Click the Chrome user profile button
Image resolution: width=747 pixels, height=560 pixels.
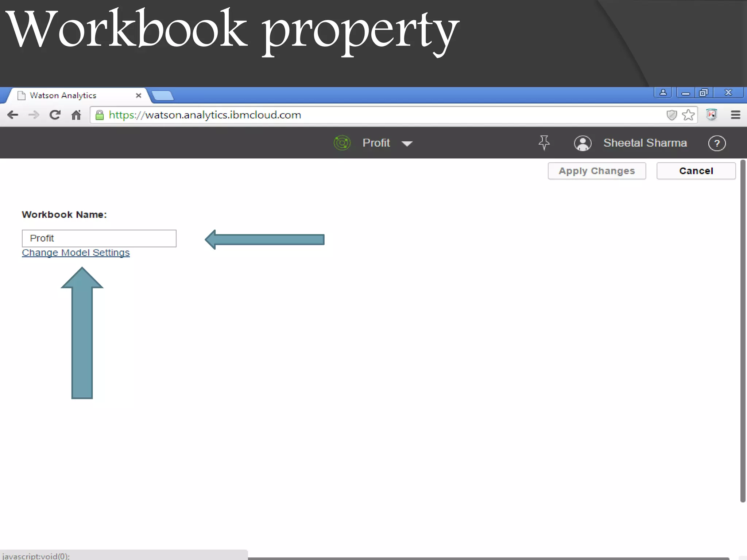[x=663, y=93]
